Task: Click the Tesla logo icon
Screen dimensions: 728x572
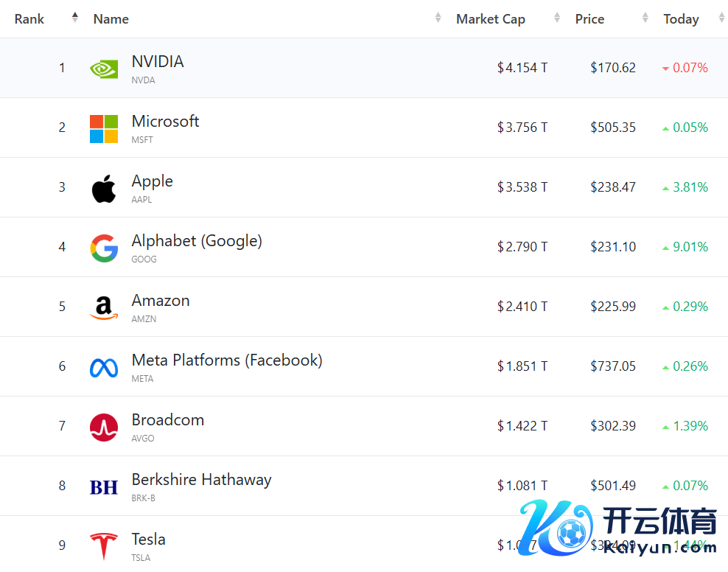Action: pyautogui.click(x=104, y=546)
